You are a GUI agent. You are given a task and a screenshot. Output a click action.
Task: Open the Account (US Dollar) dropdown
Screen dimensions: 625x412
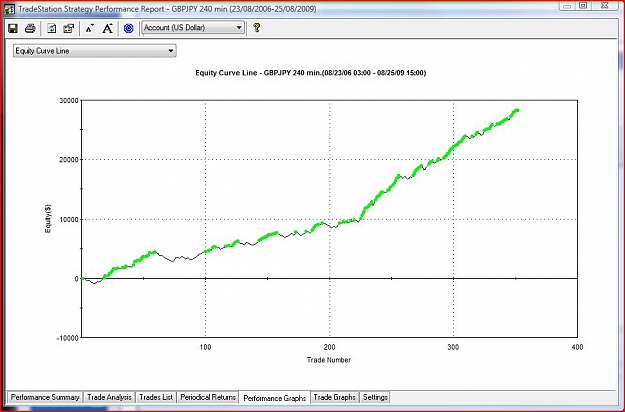(193, 27)
